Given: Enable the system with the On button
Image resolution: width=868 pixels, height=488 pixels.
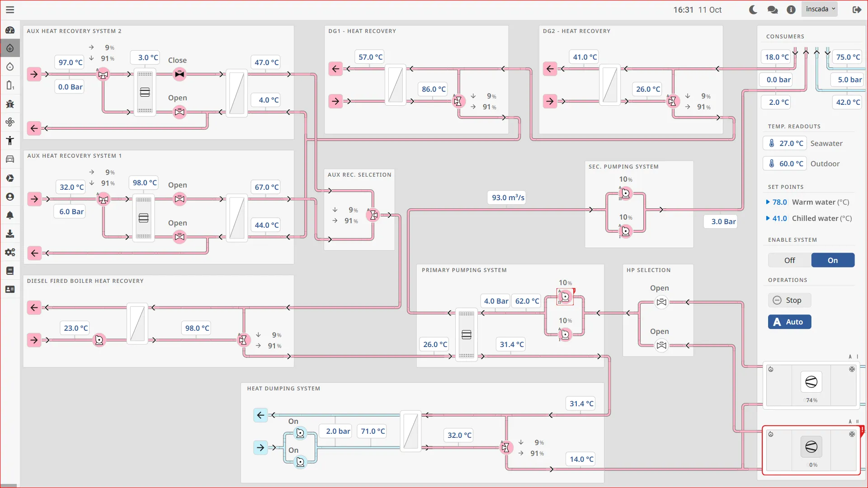Looking at the screenshot, I should click(833, 260).
